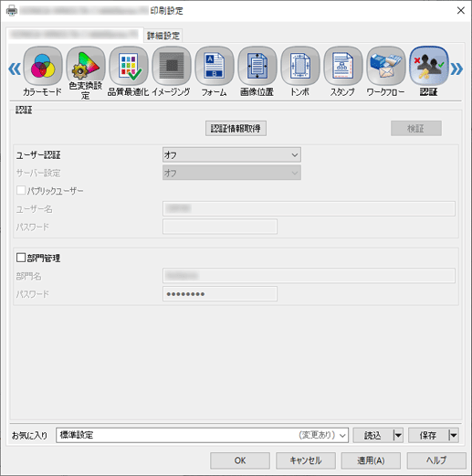Show more setting icons with right arrows
Image resolution: width=472 pixels, height=476 pixels.
[x=456, y=69]
